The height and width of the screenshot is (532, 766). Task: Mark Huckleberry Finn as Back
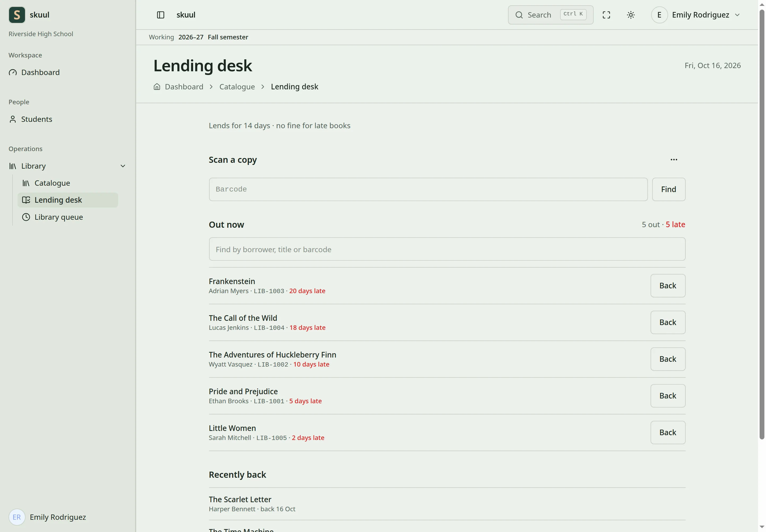[668, 359]
